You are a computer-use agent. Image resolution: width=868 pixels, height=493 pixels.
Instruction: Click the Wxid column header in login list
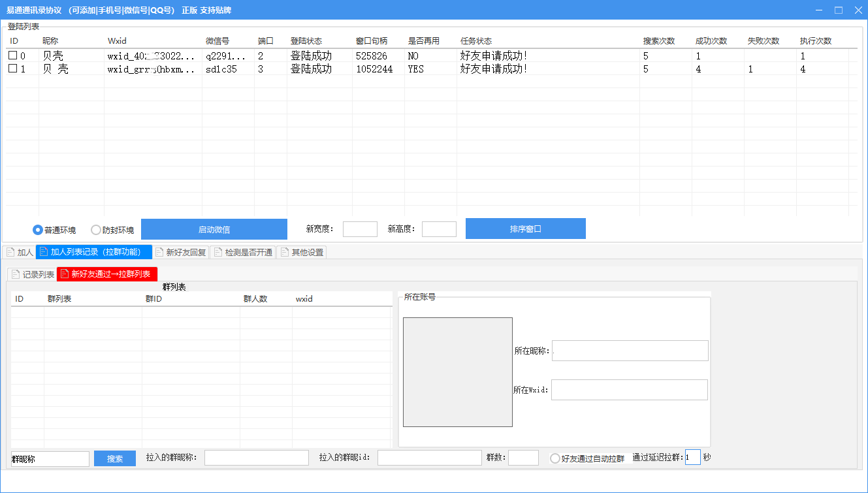pyautogui.click(x=117, y=40)
